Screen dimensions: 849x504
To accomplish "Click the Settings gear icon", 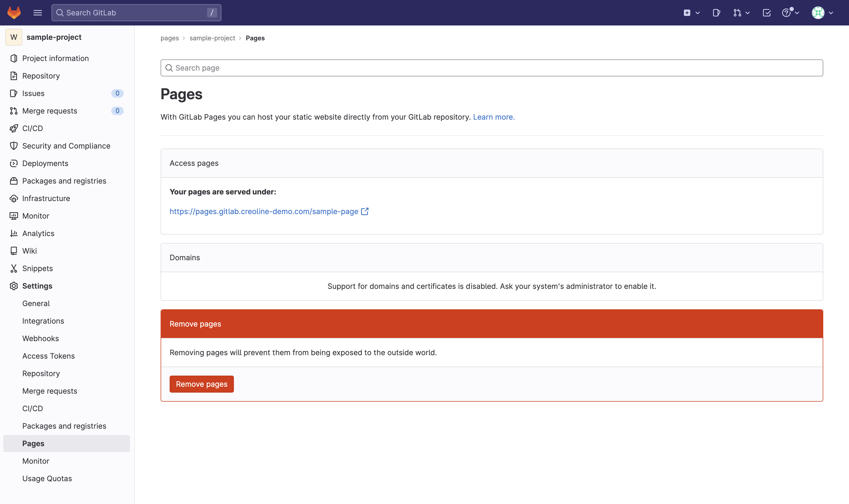I will point(14,286).
